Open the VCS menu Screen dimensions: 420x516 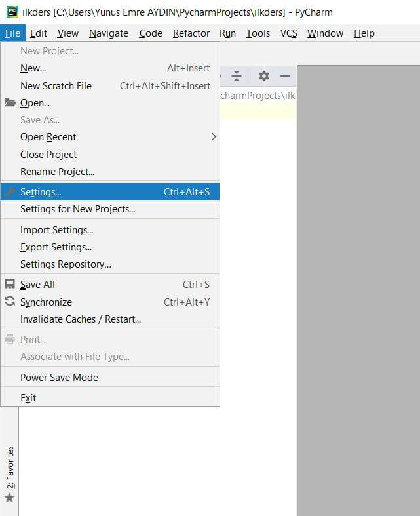(x=289, y=33)
